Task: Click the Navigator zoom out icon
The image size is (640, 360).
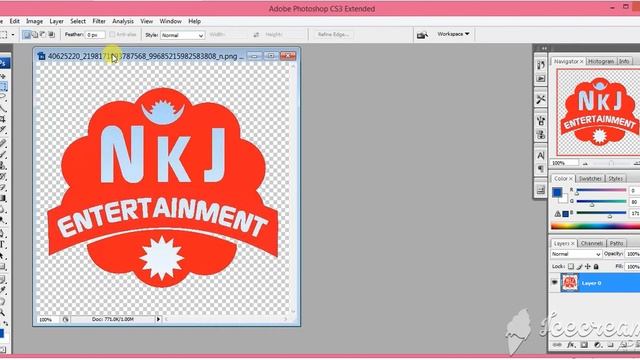Action: (x=585, y=163)
